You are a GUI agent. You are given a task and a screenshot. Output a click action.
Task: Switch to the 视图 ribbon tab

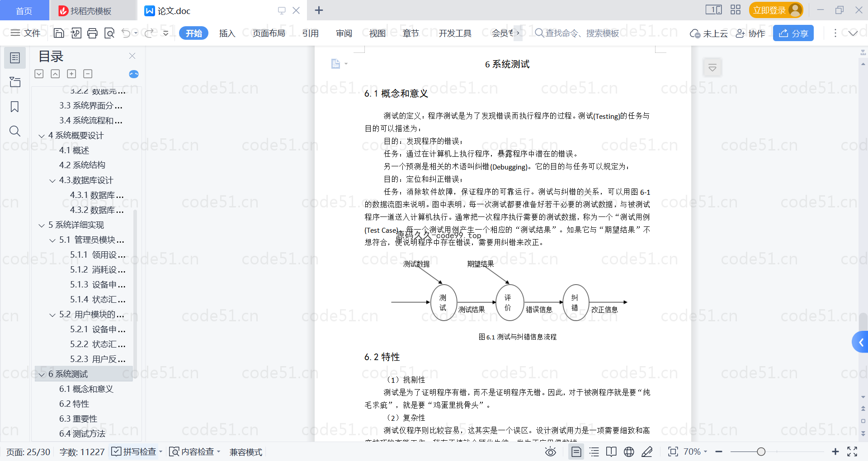tap(377, 33)
